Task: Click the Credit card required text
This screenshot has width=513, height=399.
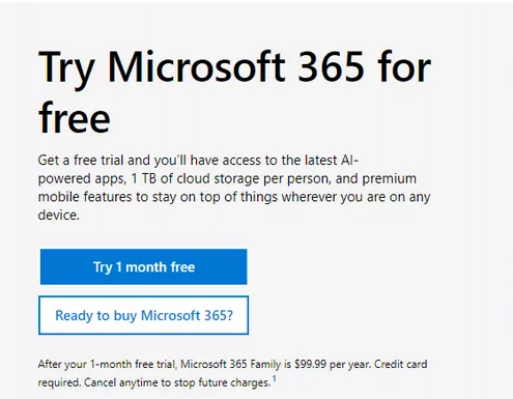Action: tap(232, 373)
